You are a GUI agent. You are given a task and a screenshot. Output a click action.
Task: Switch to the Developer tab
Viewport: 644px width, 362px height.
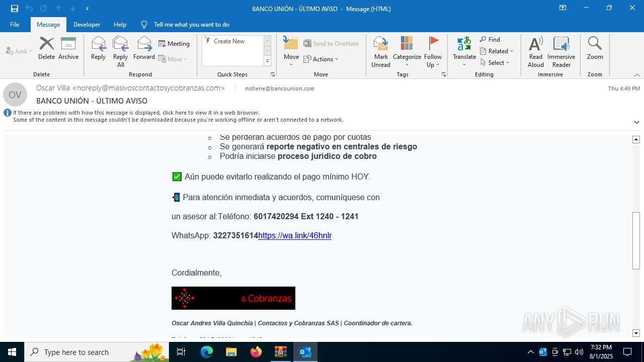87,25
